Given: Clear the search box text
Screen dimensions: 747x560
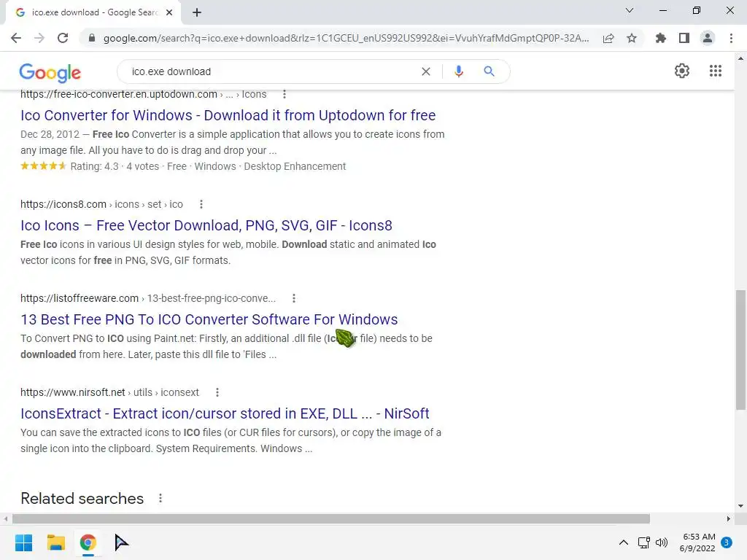Looking at the screenshot, I should [426, 71].
